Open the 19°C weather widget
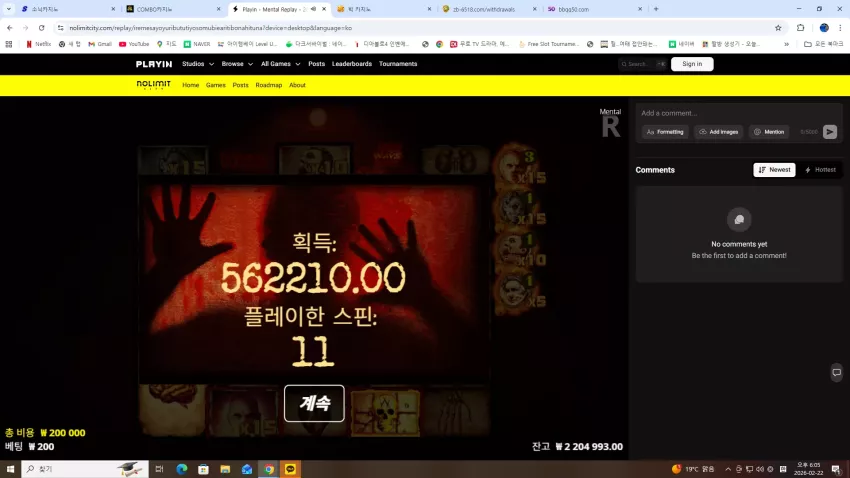 pyautogui.click(x=693, y=469)
